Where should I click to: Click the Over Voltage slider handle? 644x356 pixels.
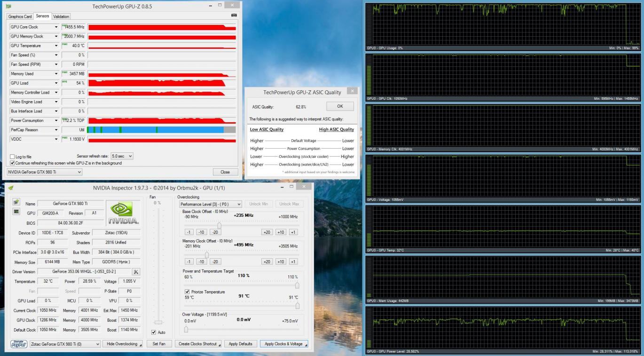(186, 329)
